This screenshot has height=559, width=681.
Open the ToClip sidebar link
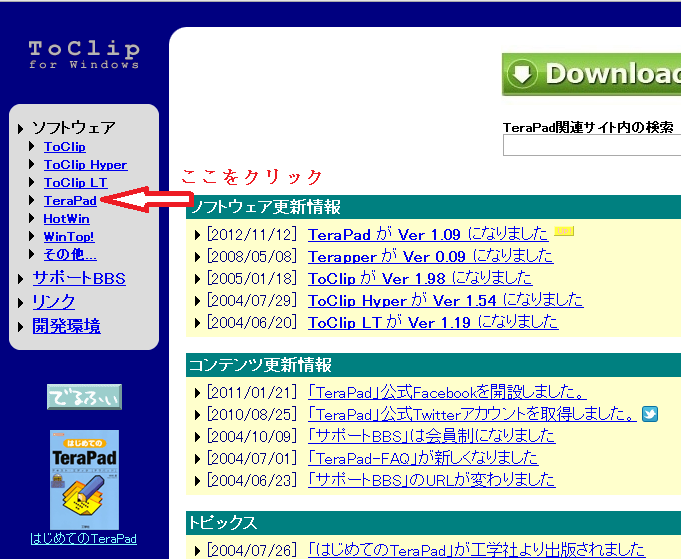point(65,147)
